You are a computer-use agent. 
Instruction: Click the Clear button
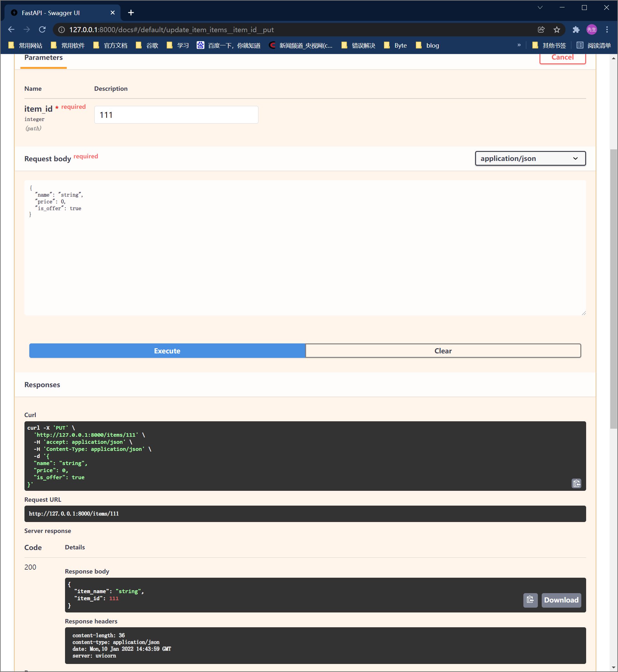(443, 351)
